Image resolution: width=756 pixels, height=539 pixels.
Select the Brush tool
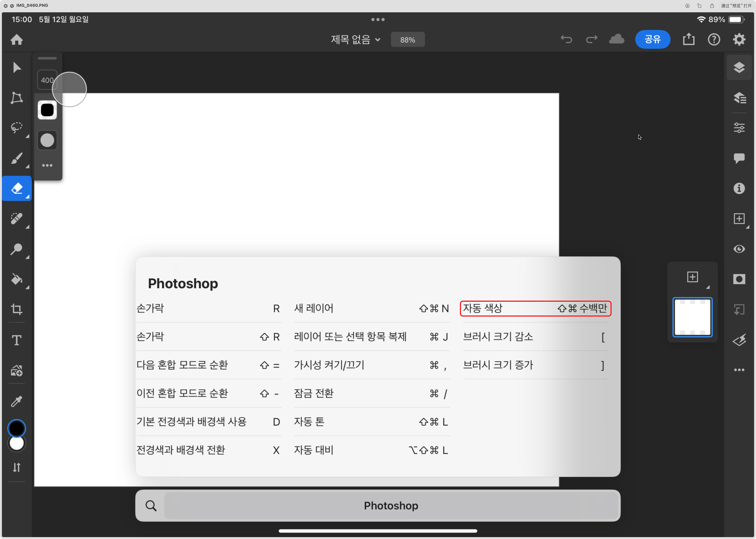(16, 158)
